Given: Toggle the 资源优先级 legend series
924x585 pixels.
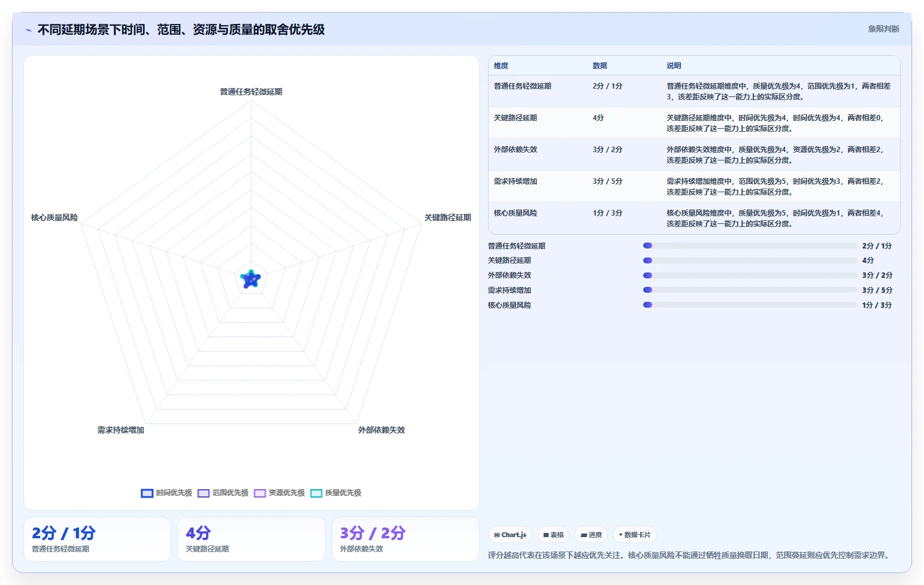Looking at the screenshot, I should 279,493.
